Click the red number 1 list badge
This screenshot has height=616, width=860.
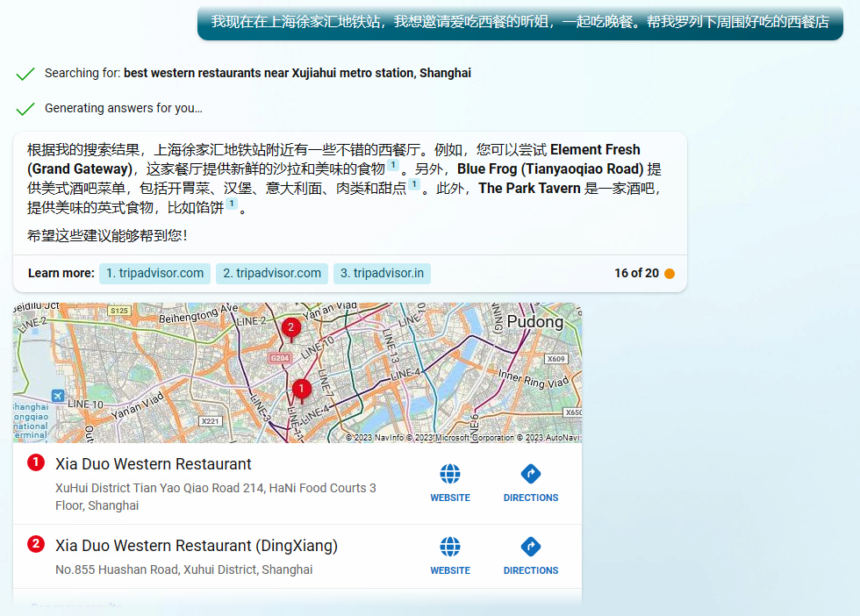(36, 462)
